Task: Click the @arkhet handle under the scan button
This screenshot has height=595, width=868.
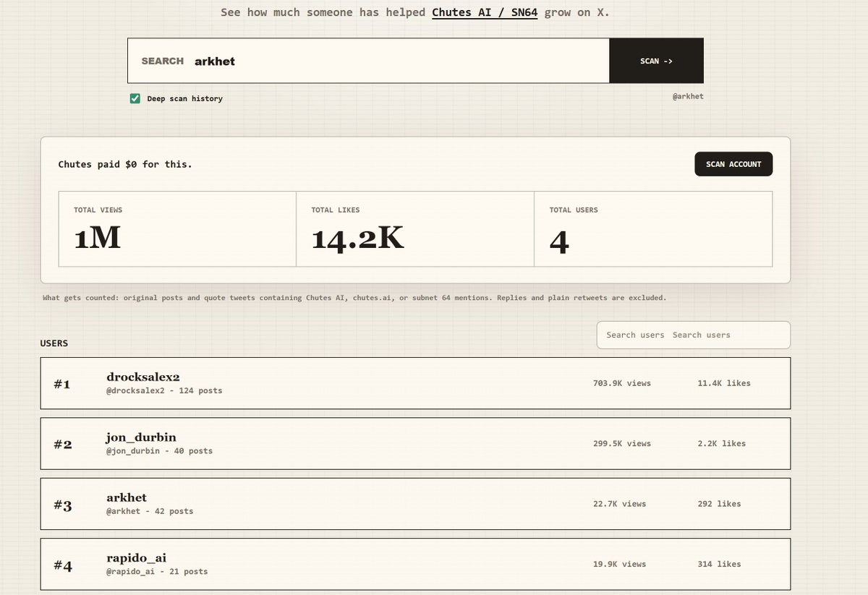Action: pyautogui.click(x=687, y=96)
